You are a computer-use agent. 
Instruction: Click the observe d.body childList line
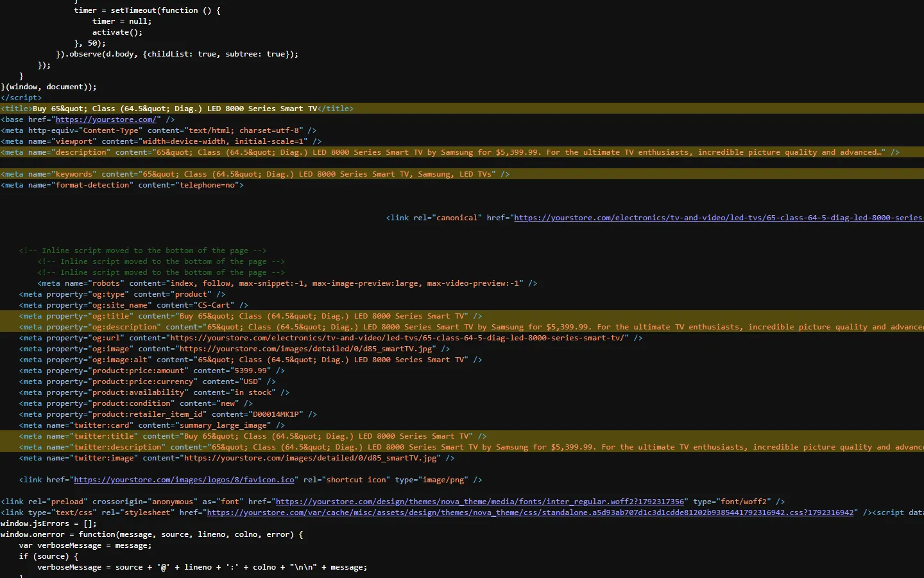(177, 54)
